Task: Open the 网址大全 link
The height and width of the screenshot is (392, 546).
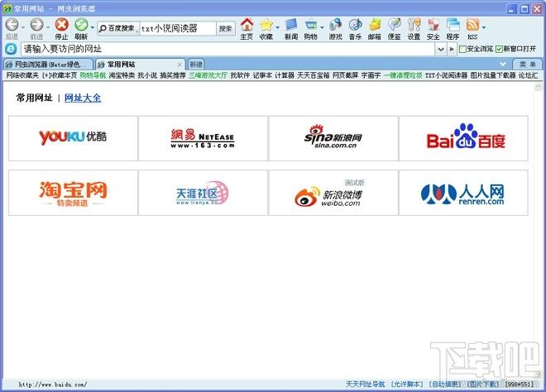Action: [83, 98]
